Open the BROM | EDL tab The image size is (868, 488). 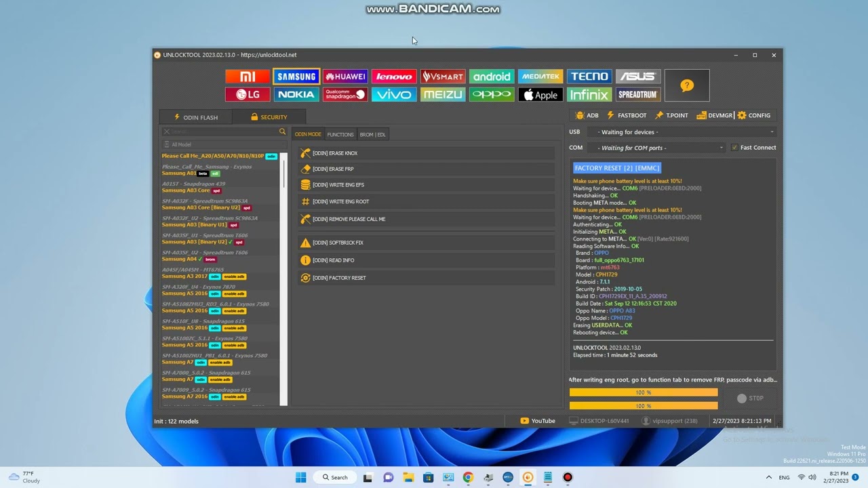pos(372,134)
